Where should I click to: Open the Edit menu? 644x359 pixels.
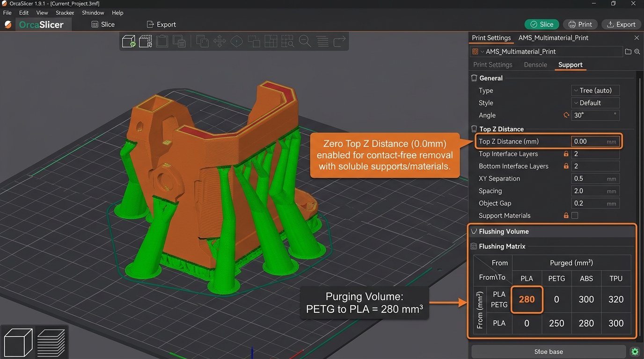pos(24,13)
